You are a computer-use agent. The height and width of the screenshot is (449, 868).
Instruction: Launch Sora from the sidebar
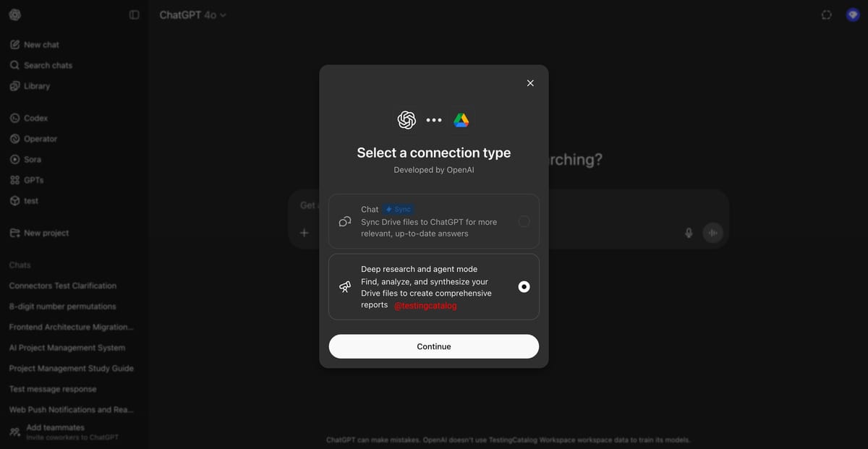point(25,159)
